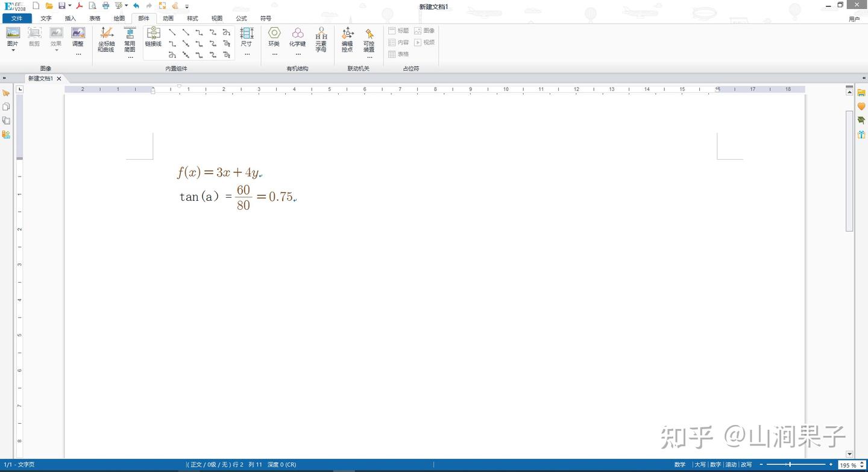The image size is (868, 472).
Task: Toggle 数字 (Num Lock) status indicator
Action: pos(715,465)
